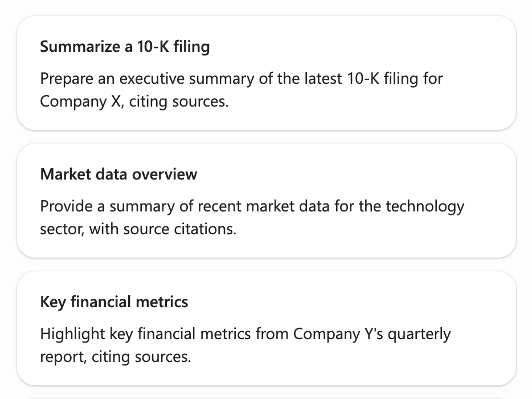The image size is (532, 399).
Task: Click the "sector, with source citations." text line
Action: tap(138, 229)
